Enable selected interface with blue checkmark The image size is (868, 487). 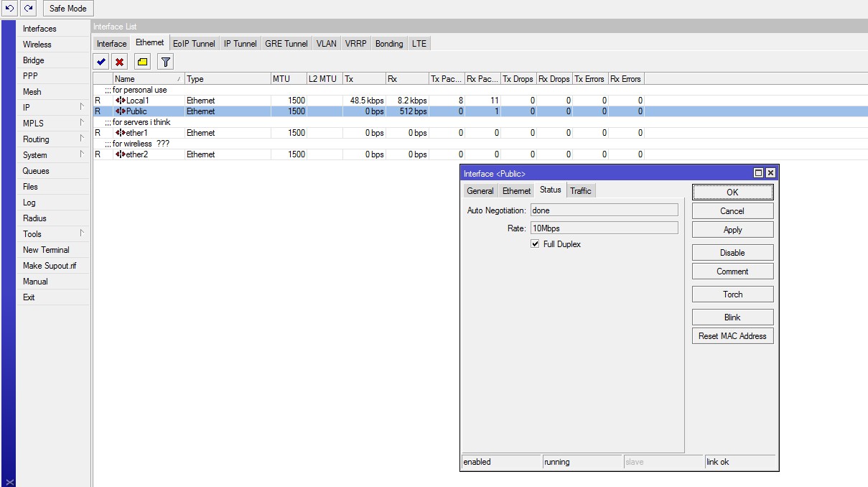101,62
